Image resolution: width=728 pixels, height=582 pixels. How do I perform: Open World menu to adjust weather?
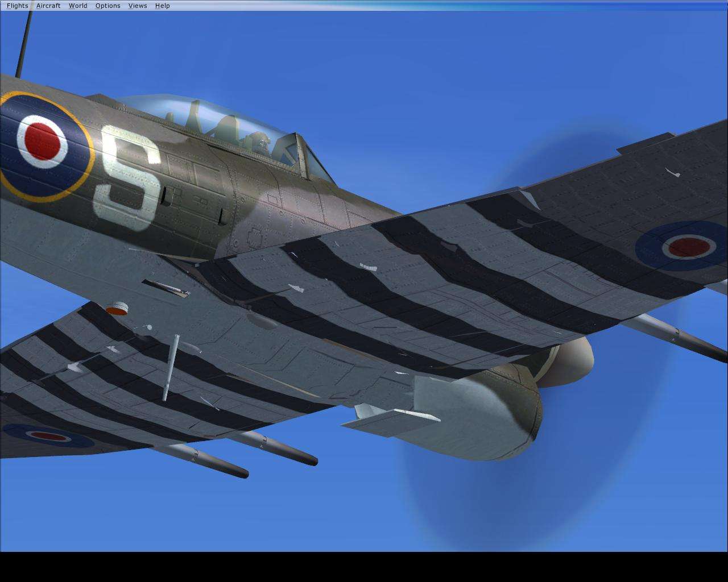pos(78,6)
